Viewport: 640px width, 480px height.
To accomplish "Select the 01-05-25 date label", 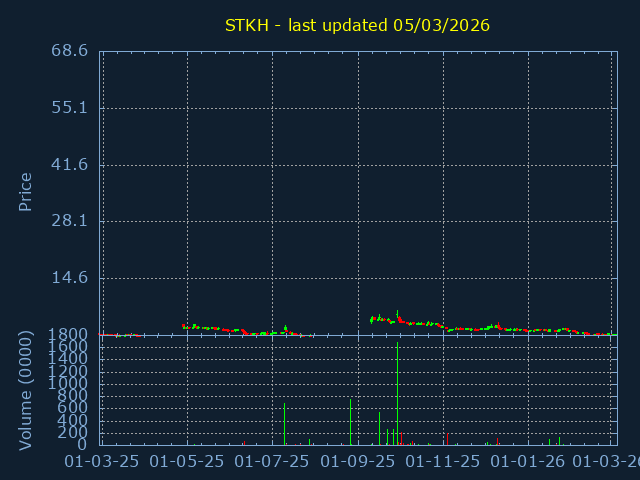I will [187, 461].
